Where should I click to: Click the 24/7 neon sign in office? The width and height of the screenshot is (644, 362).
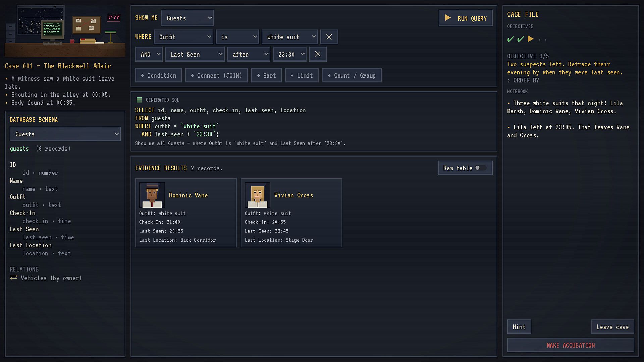(x=113, y=17)
